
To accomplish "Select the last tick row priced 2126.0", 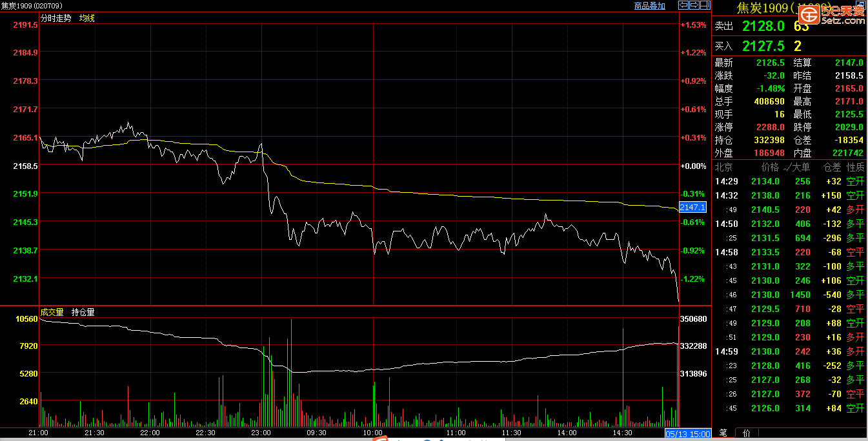I will click(789, 408).
